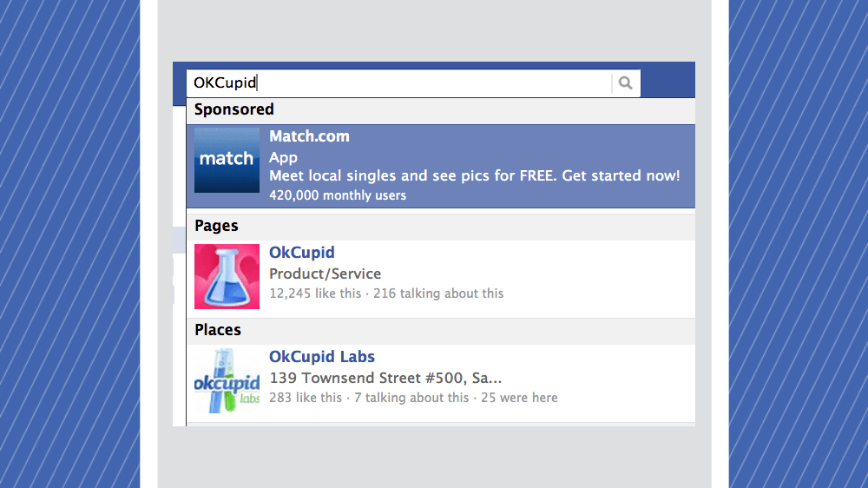Image resolution: width=868 pixels, height=488 pixels.
Task: Click the Sponsored section header
Action: [x=233, y=109]
